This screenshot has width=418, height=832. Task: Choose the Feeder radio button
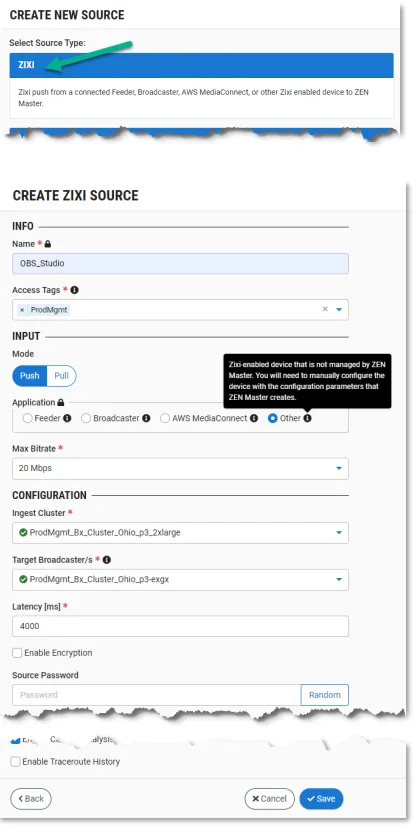[27, 418]
